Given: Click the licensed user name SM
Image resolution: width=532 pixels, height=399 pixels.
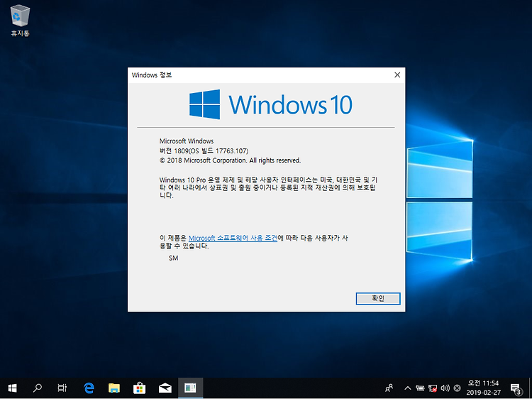Looking at the screenshot, I should [x=173, y=258].
